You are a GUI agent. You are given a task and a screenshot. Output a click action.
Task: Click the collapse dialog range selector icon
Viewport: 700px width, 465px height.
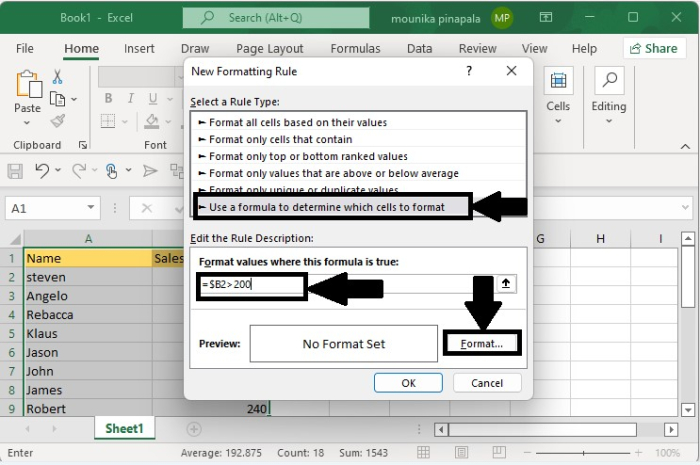[506, 283]
